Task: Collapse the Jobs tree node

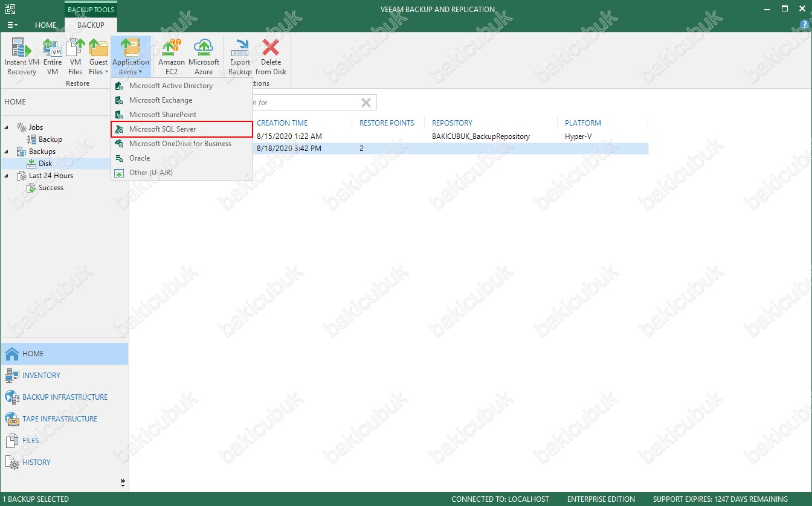Action: click(x=7, y=127)
